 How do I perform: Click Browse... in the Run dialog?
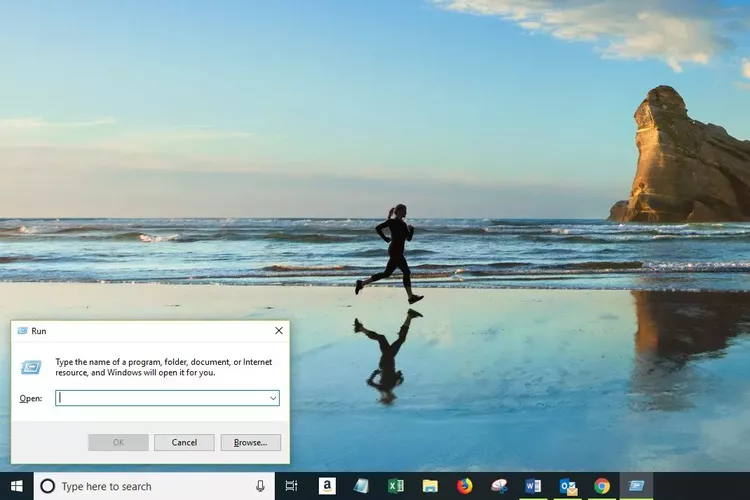[x=251, y=443]
